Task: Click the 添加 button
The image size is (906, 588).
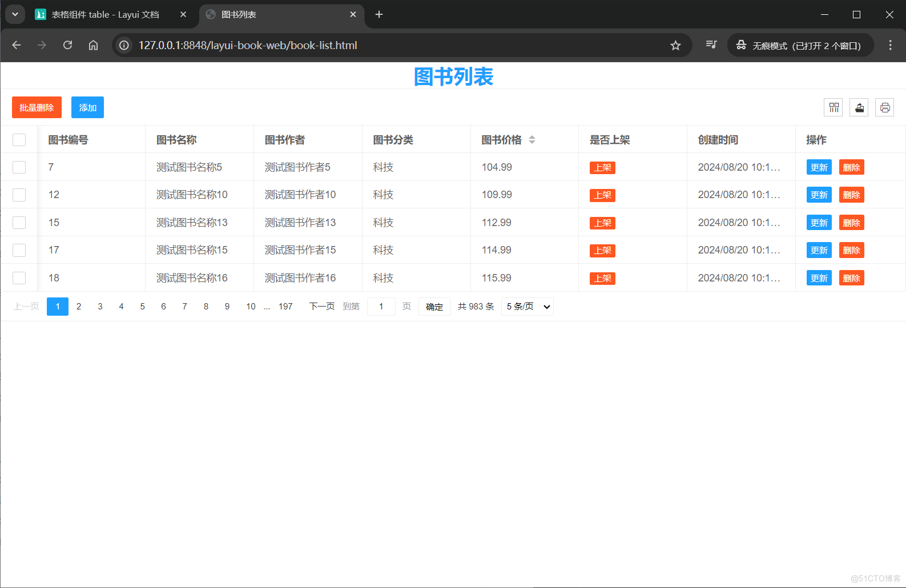Action: [x=87, y=107]
